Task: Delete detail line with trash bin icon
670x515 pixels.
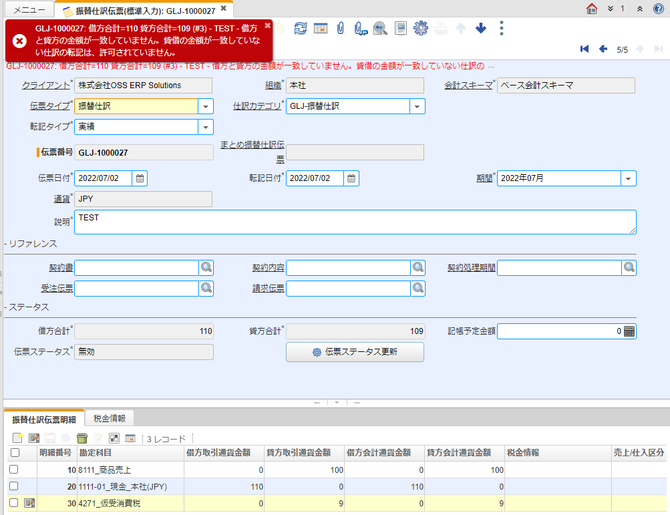Action: point(82,438)
